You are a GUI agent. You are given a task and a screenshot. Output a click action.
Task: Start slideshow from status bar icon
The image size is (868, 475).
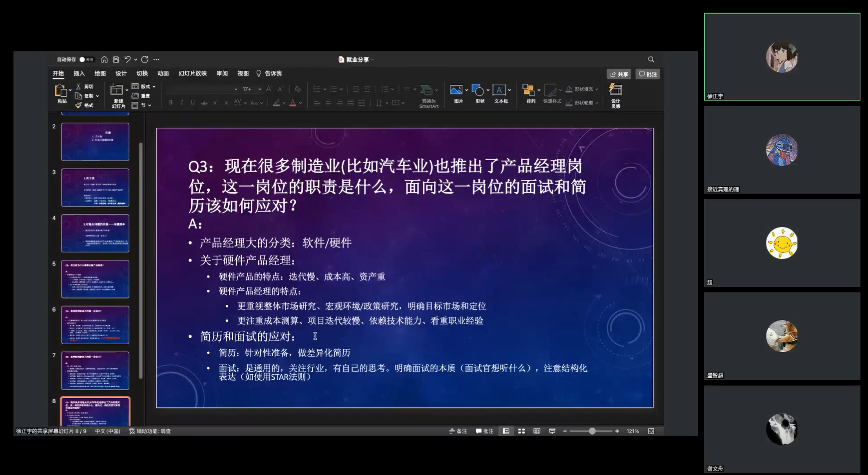(552, 431)
